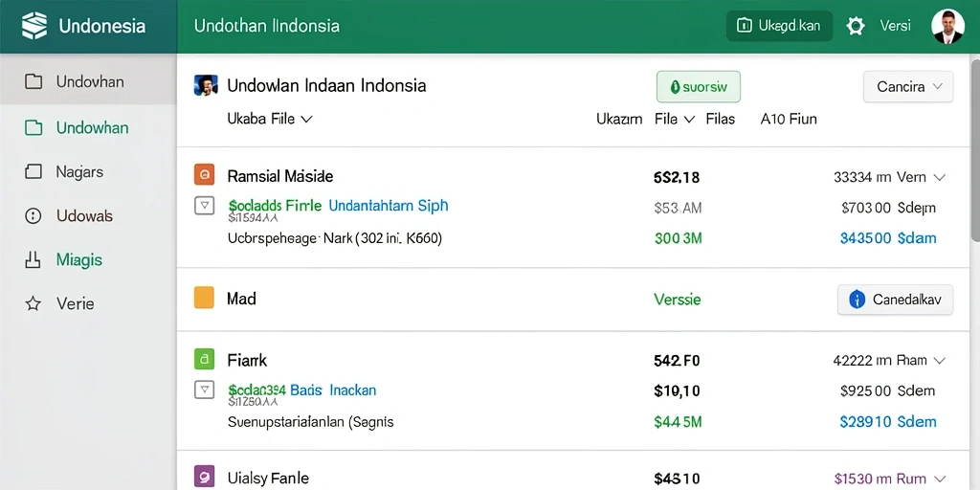
Task: Open the $ocladds Fimle green link
Action: pos(275,205)
